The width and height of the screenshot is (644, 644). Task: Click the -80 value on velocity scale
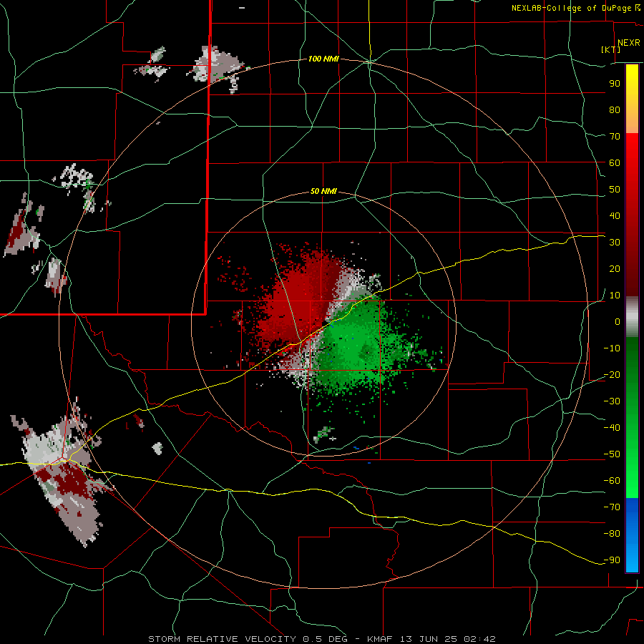(x=612, y=534)
